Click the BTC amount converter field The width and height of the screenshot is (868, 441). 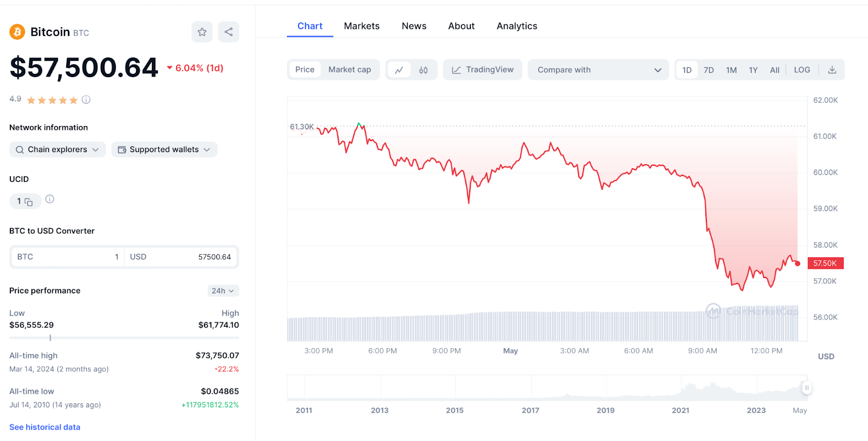coord(68,257)
